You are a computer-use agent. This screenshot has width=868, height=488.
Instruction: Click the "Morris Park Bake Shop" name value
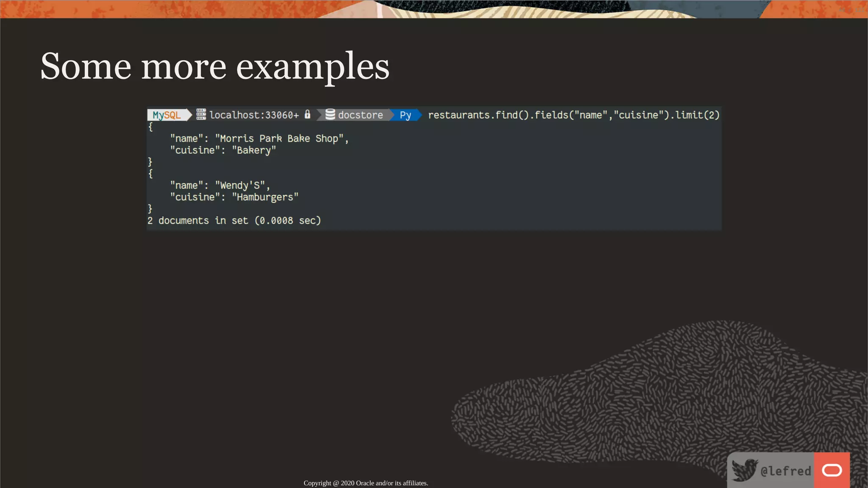point(279,139)
